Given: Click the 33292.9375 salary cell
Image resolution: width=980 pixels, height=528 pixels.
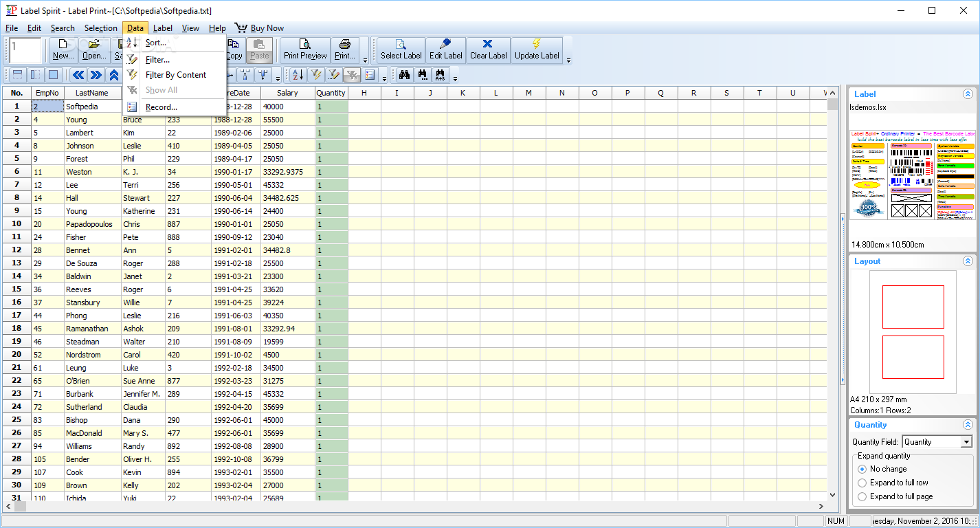Looking at the screenshot, I should (288, 172).
